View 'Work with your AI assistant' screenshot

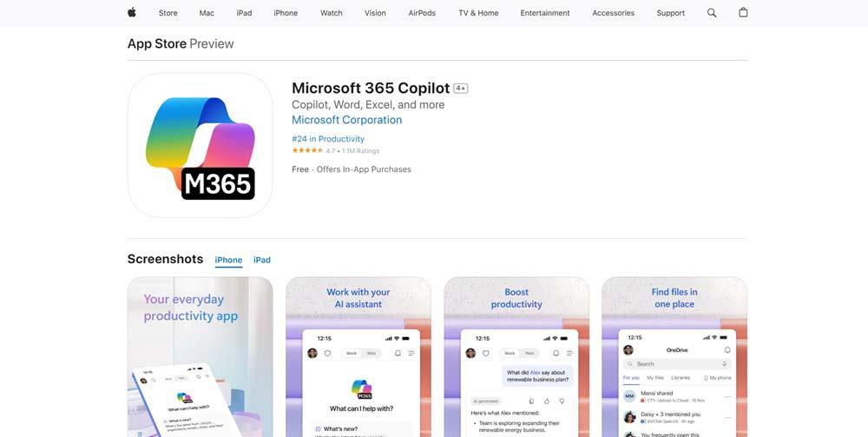click(358, 357)
